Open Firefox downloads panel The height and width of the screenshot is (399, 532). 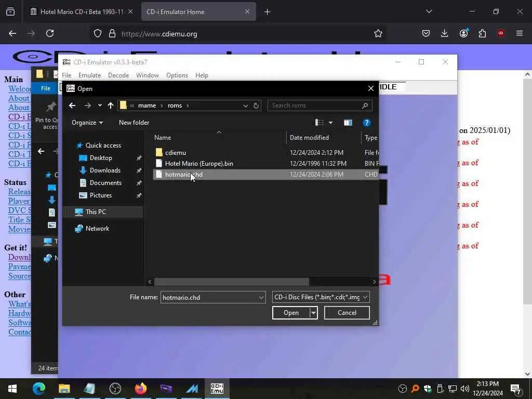coord(445,33)
